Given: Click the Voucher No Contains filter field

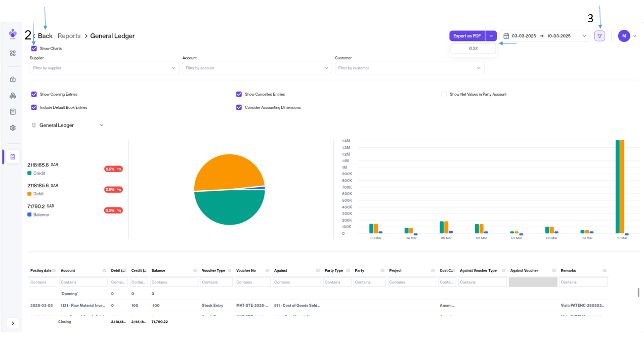Looking at the screenshot, I should tap(252, 282).
